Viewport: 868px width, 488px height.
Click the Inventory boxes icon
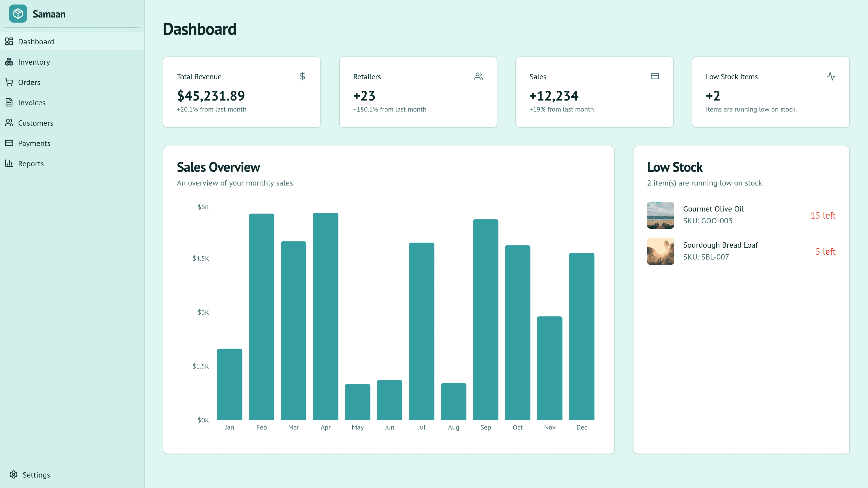pos(9,62)
